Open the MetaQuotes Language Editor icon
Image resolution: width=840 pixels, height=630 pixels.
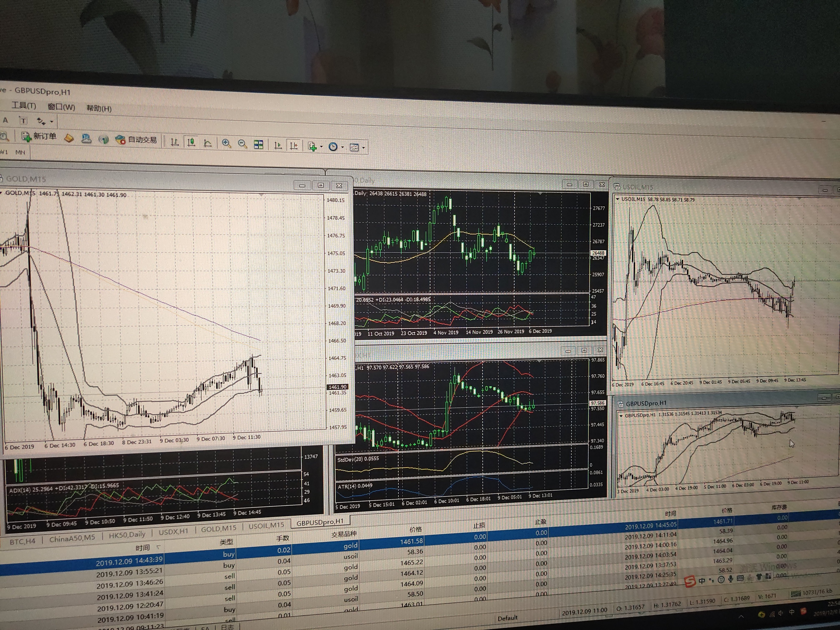coord(69,138)
